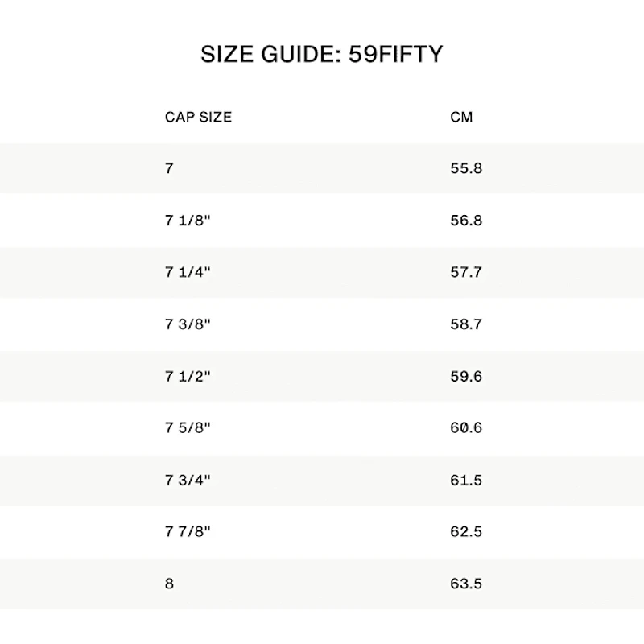Select the 7 1/2" cap size
The width and height of the screenshot is (644, 644).
[188, 377]
